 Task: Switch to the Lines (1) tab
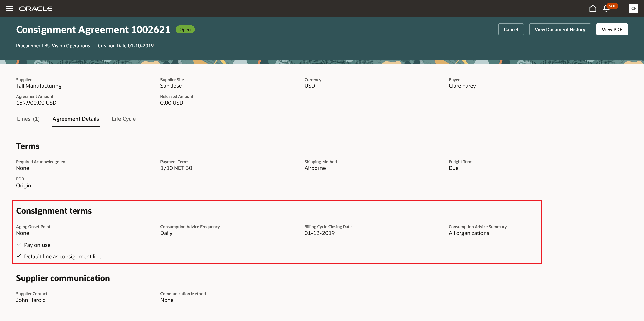point(28,119)
